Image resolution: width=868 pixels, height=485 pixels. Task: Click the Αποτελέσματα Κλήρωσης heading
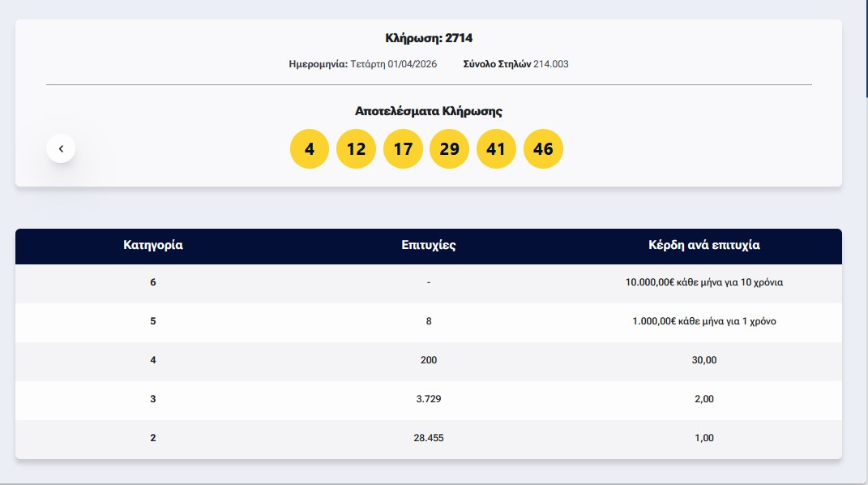(x=428, y=111)
